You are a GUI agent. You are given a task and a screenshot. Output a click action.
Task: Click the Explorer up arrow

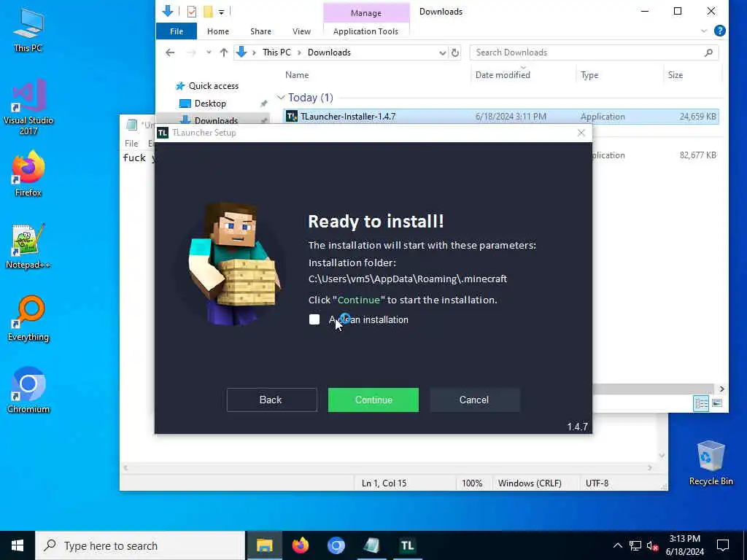click(223, 52)
